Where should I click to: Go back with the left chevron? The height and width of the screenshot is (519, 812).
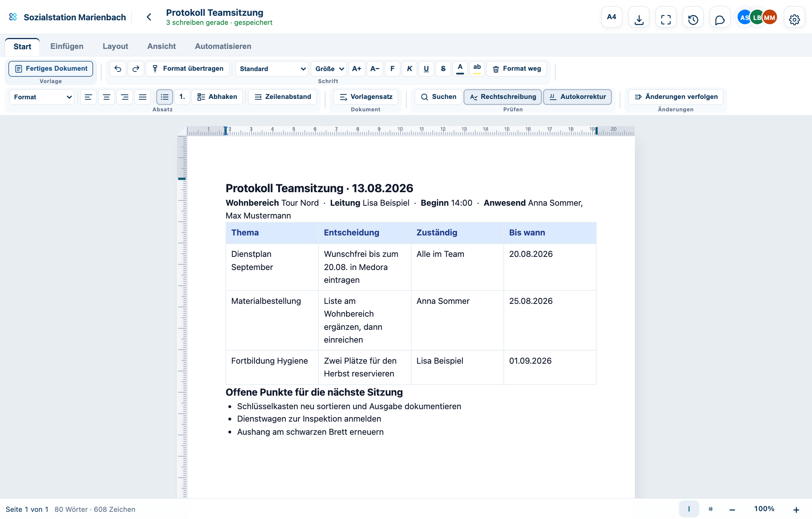(x=149, y=17)
